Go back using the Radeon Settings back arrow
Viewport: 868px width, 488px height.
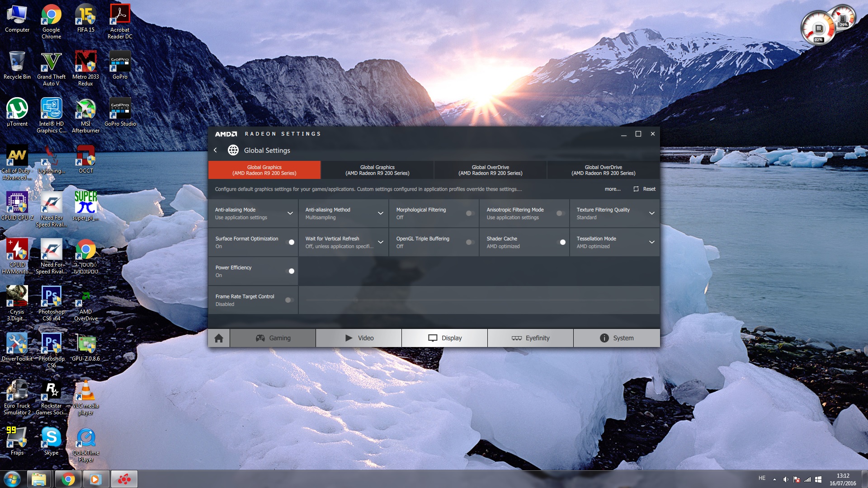(215, 150)
